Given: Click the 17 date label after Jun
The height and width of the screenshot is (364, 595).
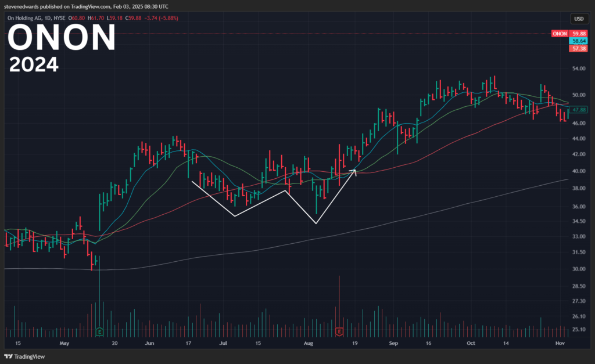Looking at the screenshot, I should click(x=188, y=343).
